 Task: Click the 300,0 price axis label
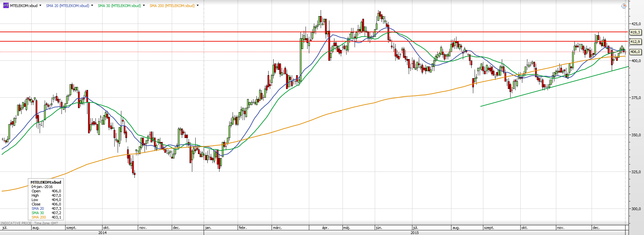[636, 208]
